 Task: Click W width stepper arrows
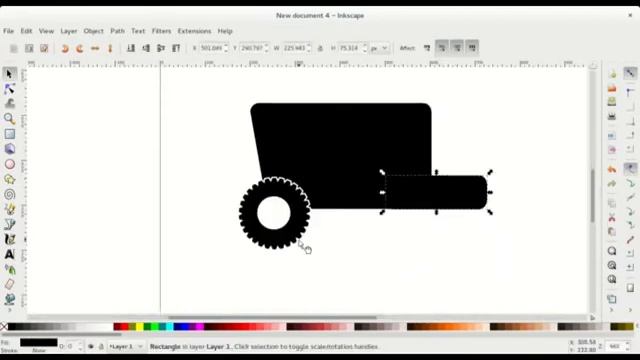309,48
